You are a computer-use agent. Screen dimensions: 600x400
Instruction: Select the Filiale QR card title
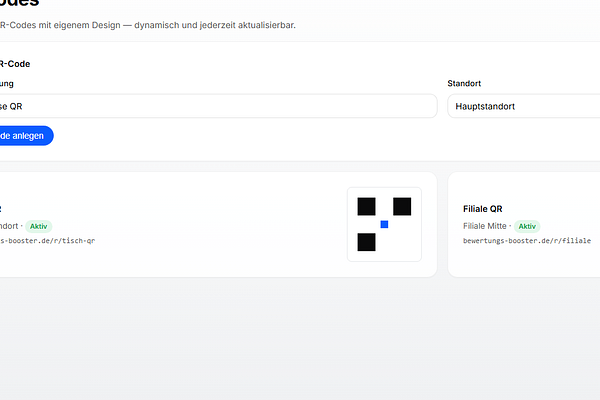point(483,209)
